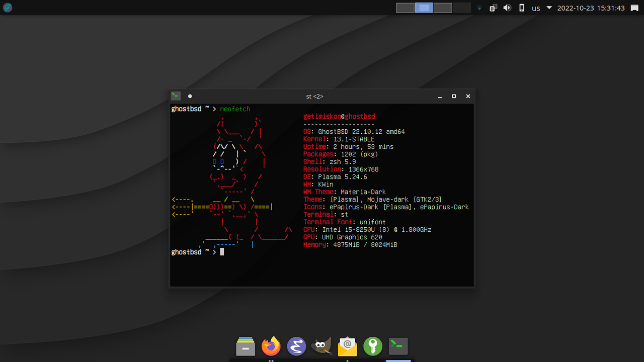
Task: Click the volume speaker tray icon
Action: pos(507,8)
